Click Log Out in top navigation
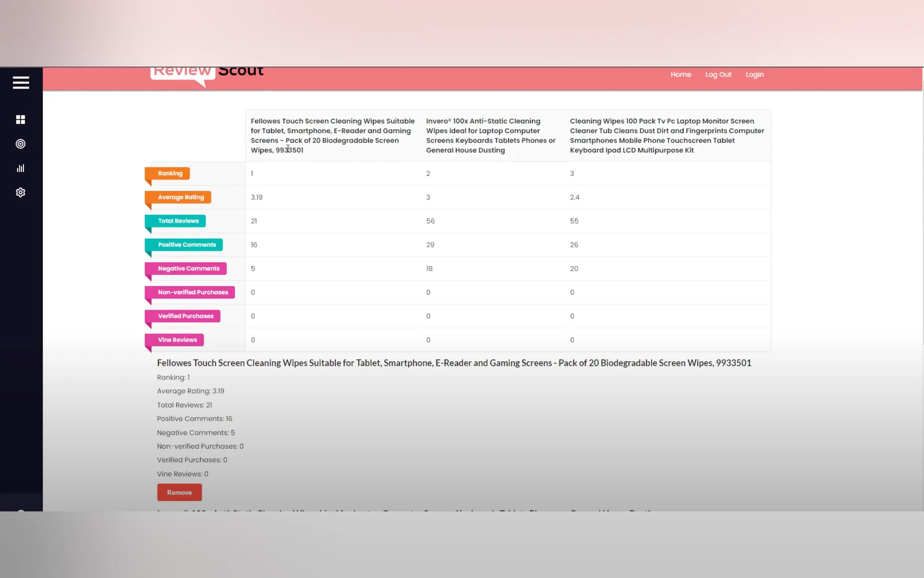 (718, 75)
